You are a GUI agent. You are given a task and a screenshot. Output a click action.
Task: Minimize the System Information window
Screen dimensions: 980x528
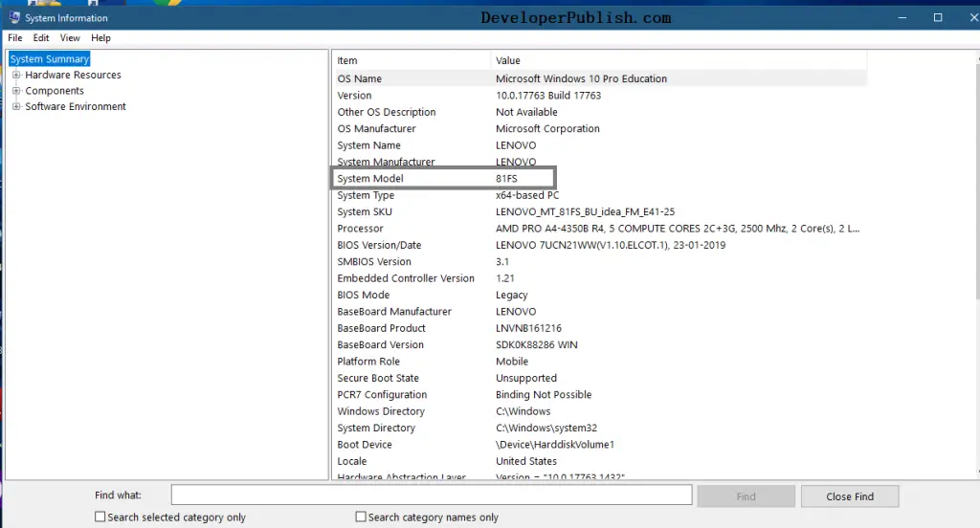coord(902,17)
